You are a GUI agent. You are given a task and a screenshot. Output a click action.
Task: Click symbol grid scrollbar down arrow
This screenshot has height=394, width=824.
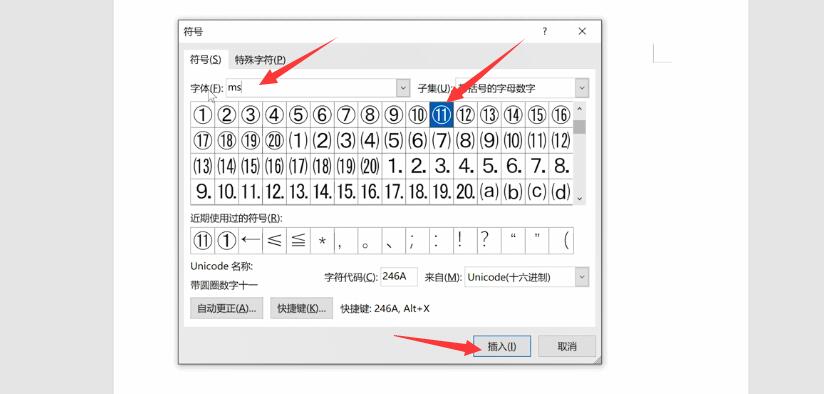point(580,198)
